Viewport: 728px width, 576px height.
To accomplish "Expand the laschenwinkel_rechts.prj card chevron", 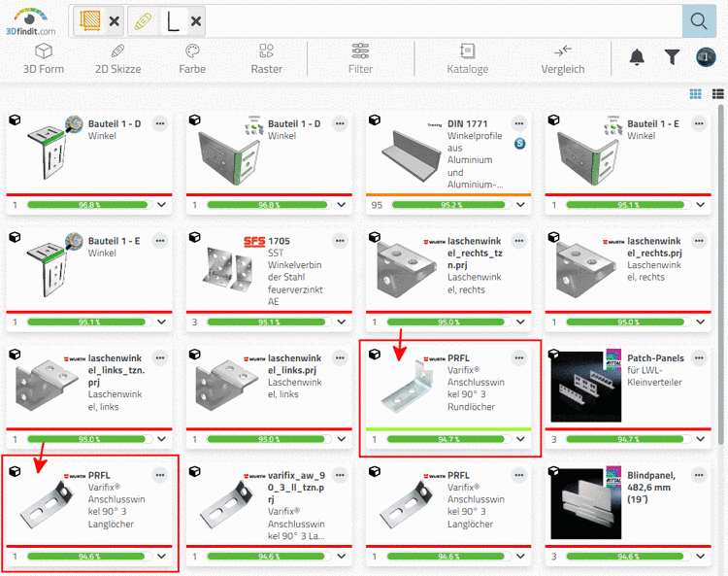I will [700, 322].
